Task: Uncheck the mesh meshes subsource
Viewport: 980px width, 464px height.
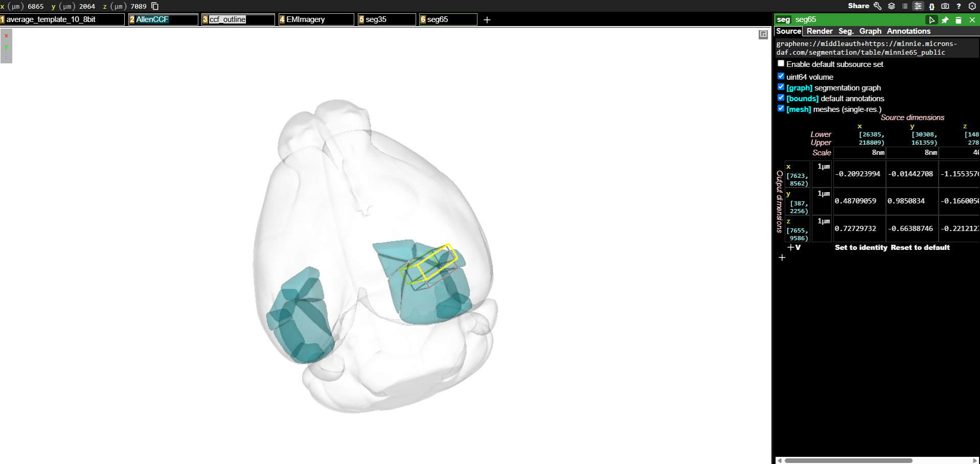Action: pyautogui.click(x=781, y=108)
